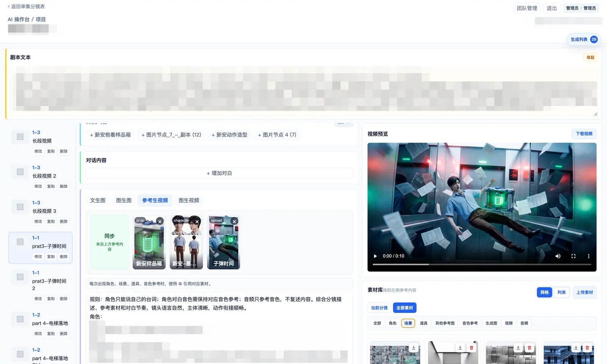Remove the 新安样品箱 prop reference

coord(160,221)
